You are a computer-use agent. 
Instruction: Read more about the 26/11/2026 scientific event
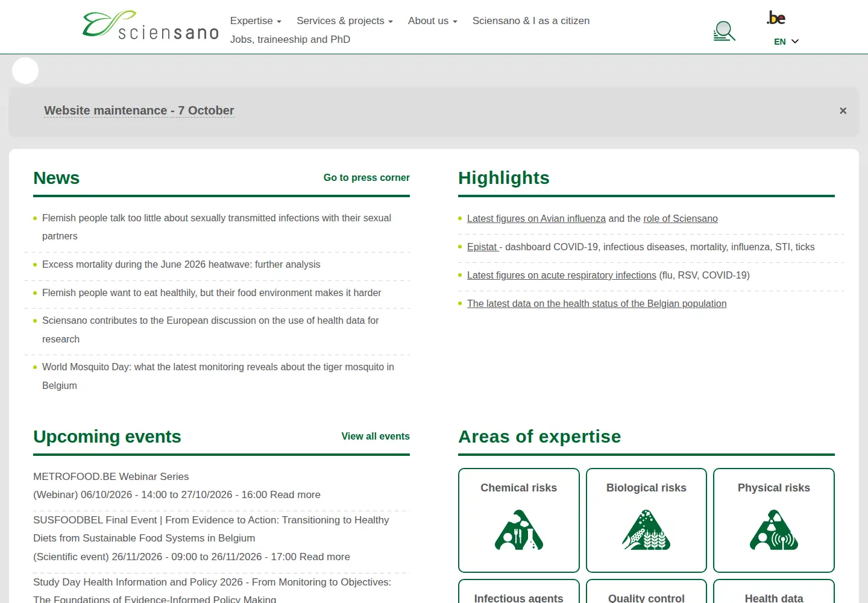pyautogui.click(x=325, y=557)
